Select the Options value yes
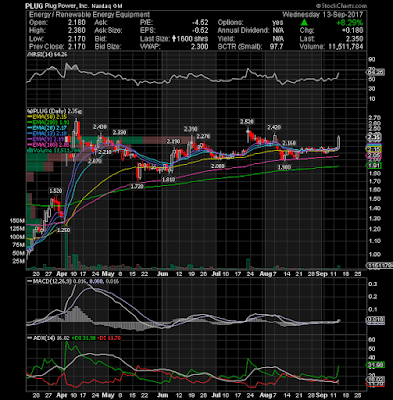This screenshot has height=400, width=393. click(277, 23)
